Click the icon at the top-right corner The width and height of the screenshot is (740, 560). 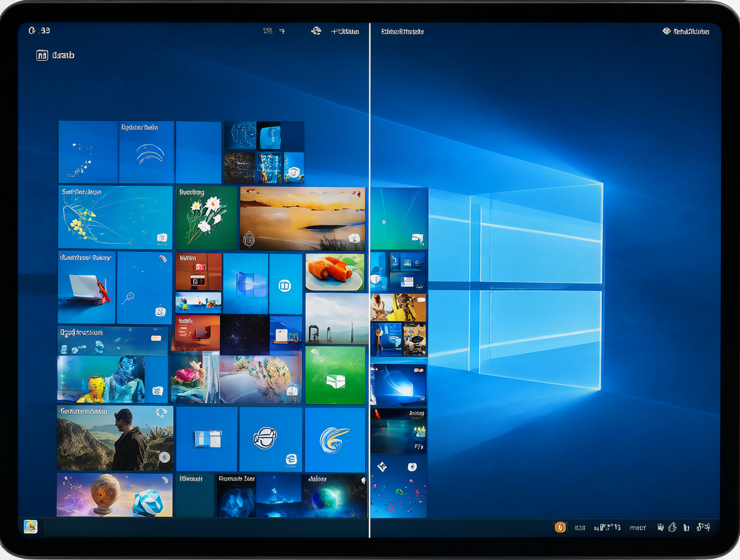coord(666,31)
